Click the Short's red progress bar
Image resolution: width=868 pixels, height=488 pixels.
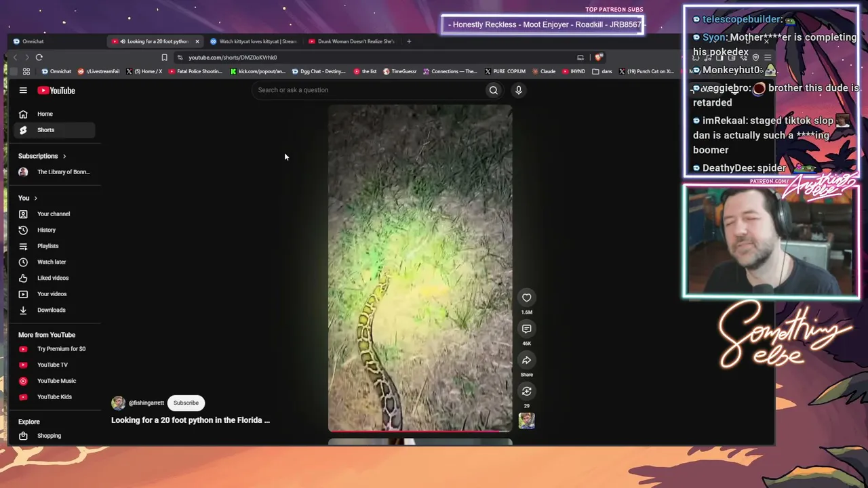tap(420, 430)
